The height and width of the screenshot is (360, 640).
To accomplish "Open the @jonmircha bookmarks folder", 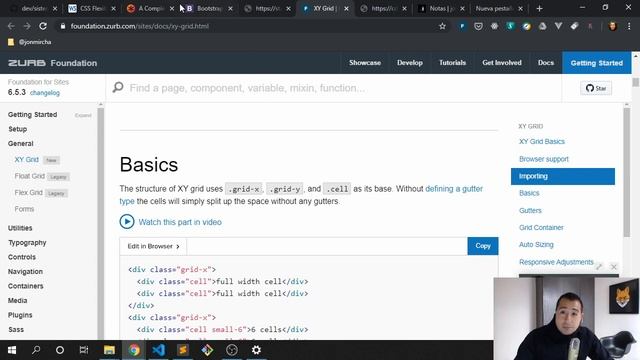I will (29, 42).
